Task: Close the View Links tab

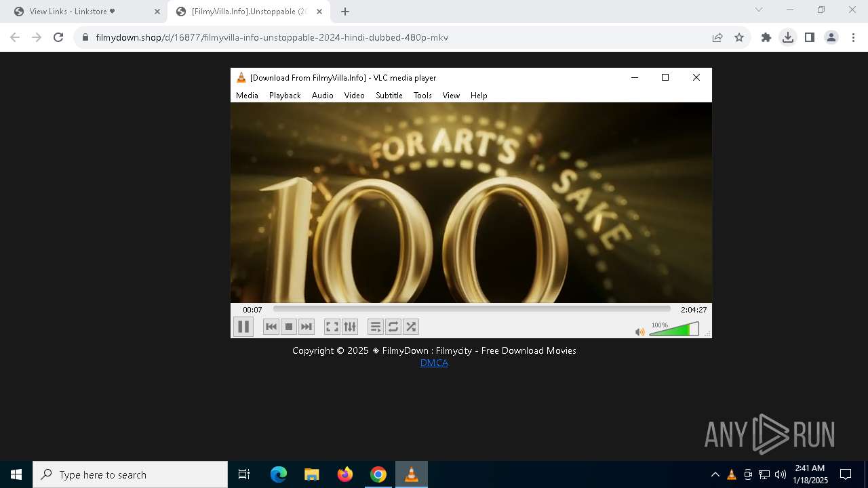Action: [x=157, y=12]
